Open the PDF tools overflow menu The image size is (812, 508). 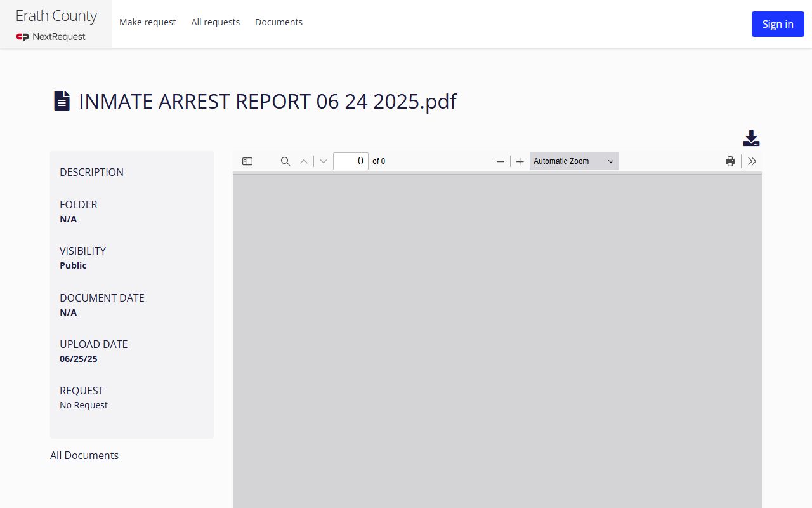(752, 161)
